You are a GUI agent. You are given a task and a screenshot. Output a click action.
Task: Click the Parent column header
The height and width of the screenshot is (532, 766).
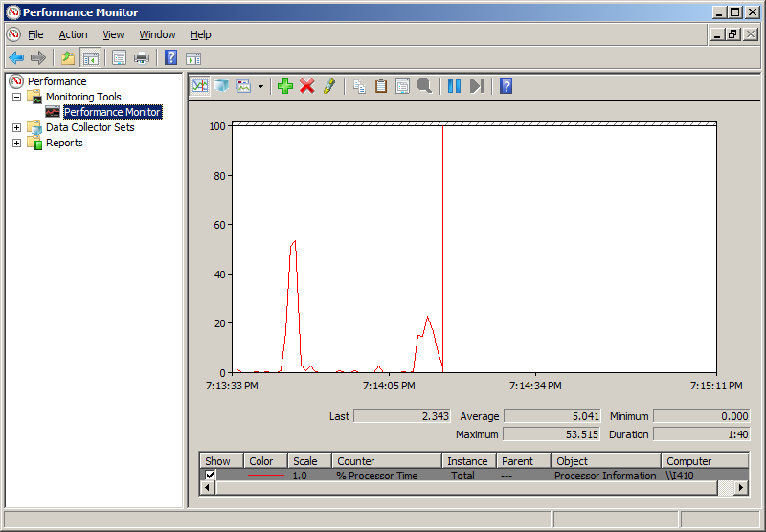pyautogui.click(x=524, y=461)
